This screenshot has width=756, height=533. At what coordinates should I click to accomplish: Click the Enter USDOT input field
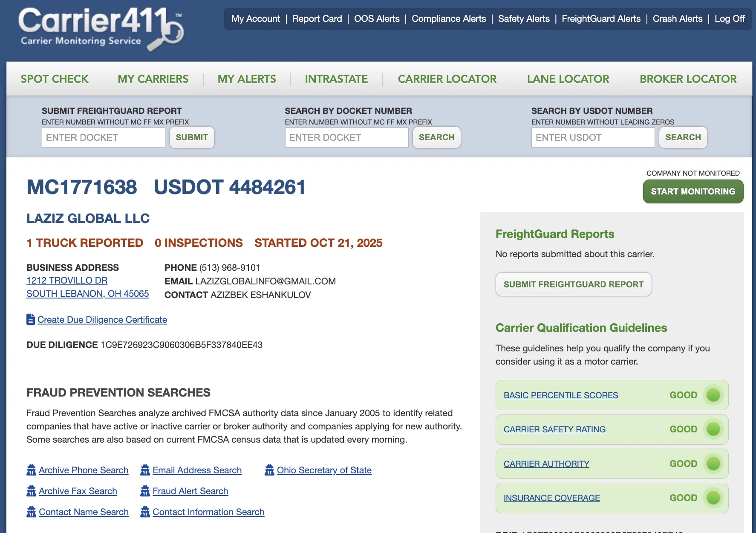593,137
